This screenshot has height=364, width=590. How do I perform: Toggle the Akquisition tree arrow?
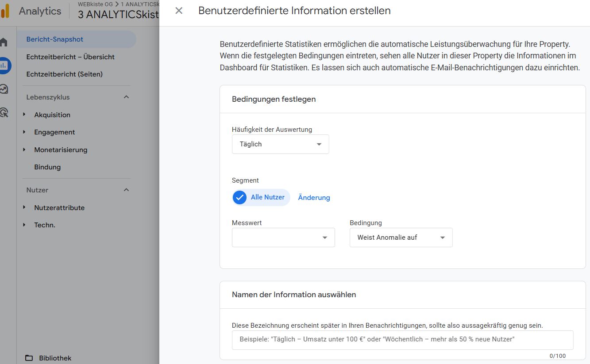[x=24, y=115]
